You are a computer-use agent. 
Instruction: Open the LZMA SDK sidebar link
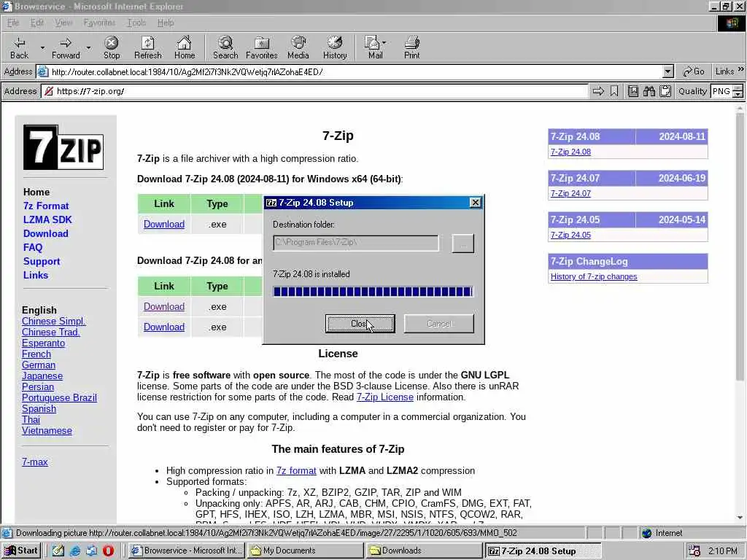47,219
